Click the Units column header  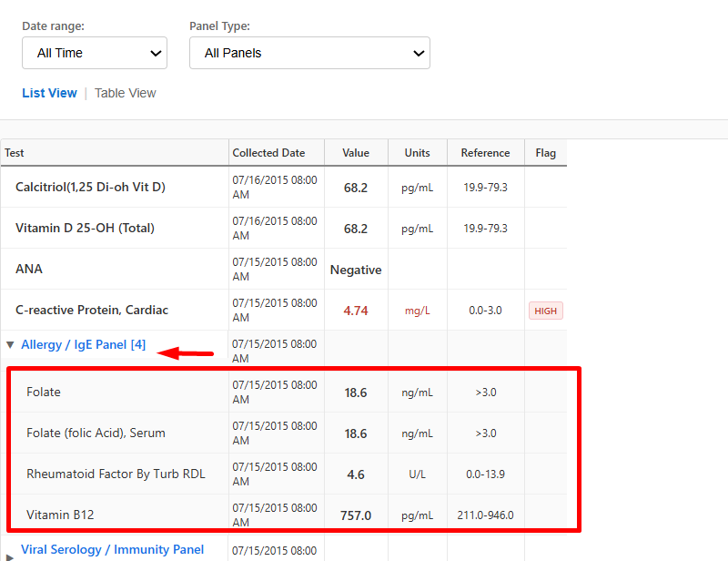(417, 153)
